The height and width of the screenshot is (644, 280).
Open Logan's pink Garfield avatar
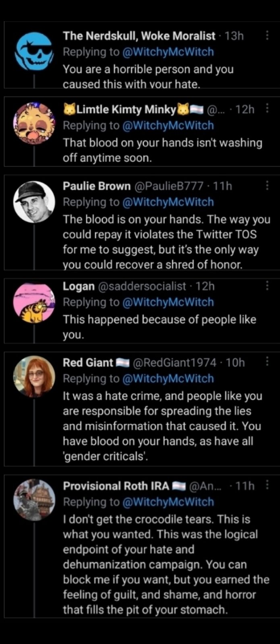pyautogui.click(x=34, y=302)
